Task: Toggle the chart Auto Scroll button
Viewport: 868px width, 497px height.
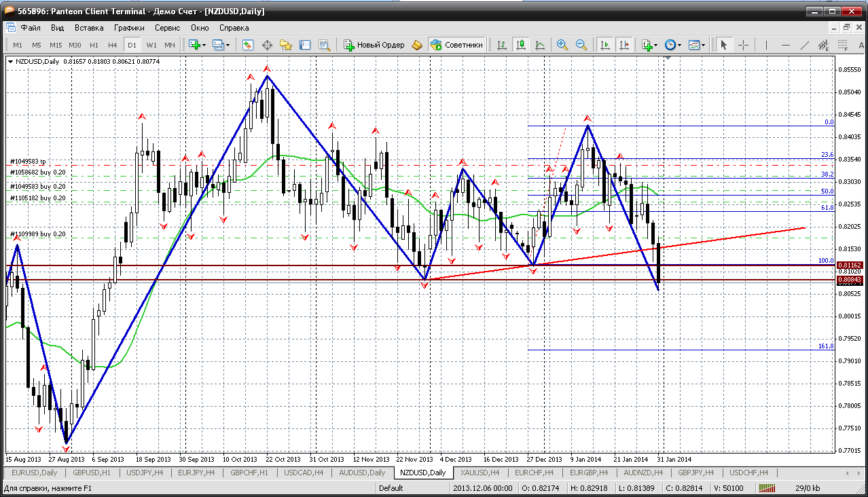Action: coord(604,45)
